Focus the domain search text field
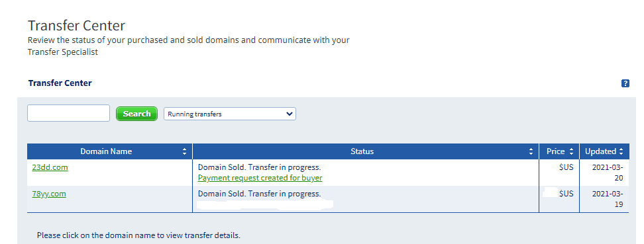The height and width of the screenshot is (244, 644). pos(69,113)
